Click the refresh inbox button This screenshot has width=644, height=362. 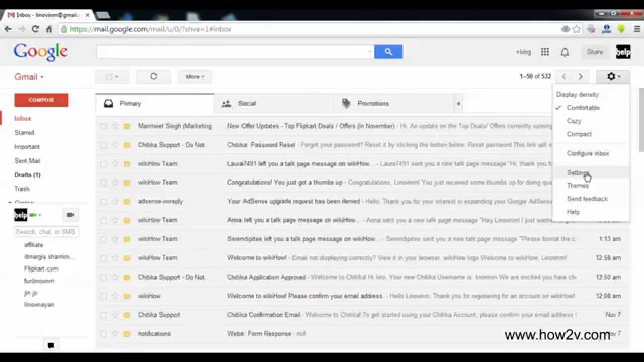pos(153,77)
